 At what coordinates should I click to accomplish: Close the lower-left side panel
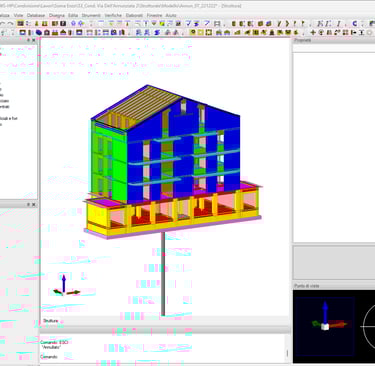tap(34, 204)
